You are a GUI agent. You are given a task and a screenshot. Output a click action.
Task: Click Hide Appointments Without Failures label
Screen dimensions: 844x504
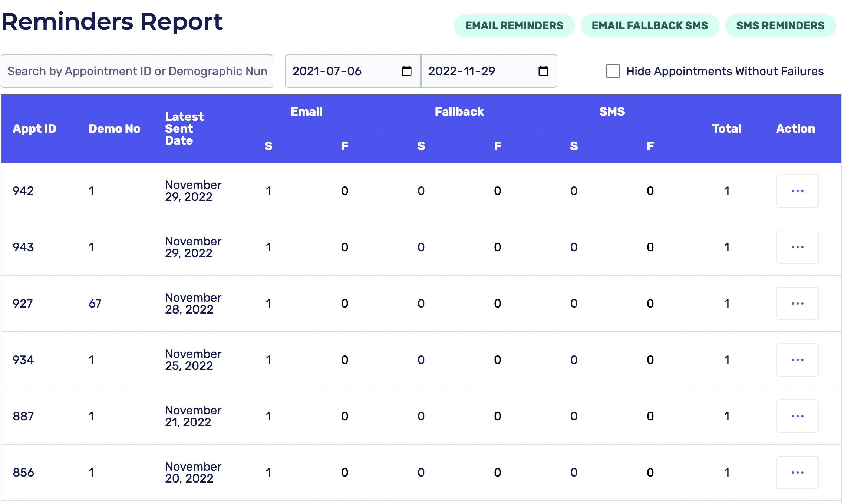(x=725, y=71)
